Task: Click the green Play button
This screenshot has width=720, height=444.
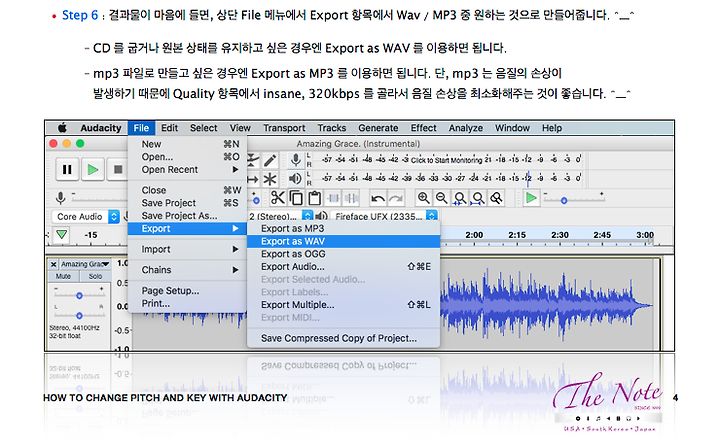Action: (93, 170)
